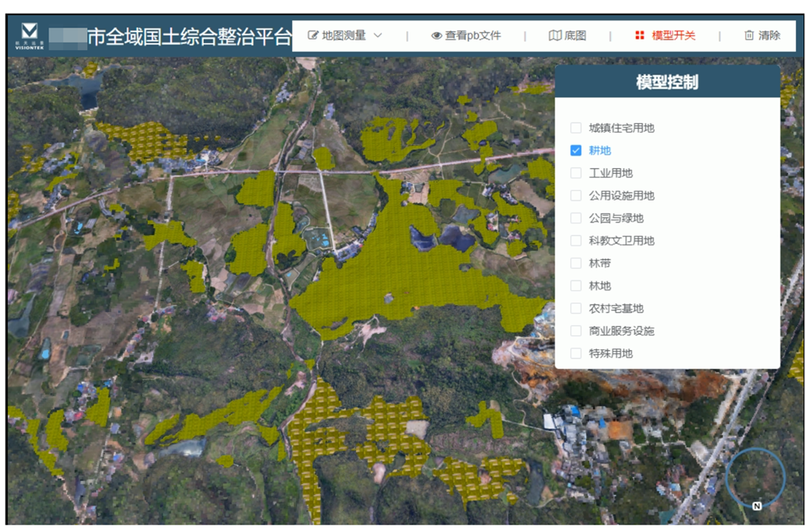
Task: Check the 林地 layer checkbox
Action: 576,285
